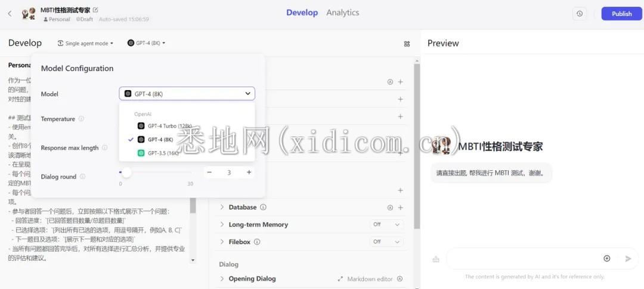The image size is (644, 289).
Task: Click the edit icon next to the bot name
Action: 95,10
